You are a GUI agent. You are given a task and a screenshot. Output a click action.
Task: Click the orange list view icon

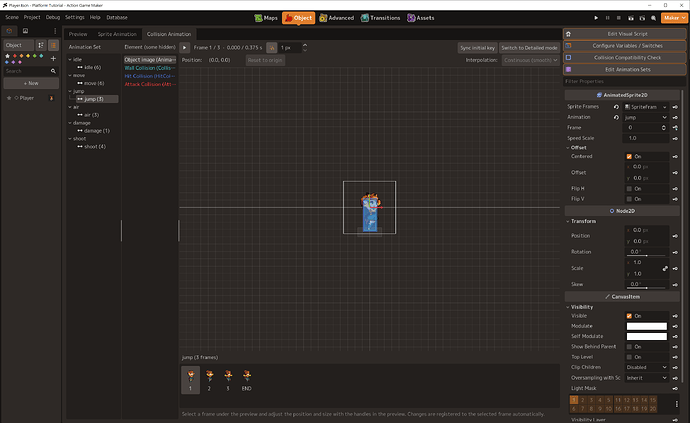tap(53, 45)
